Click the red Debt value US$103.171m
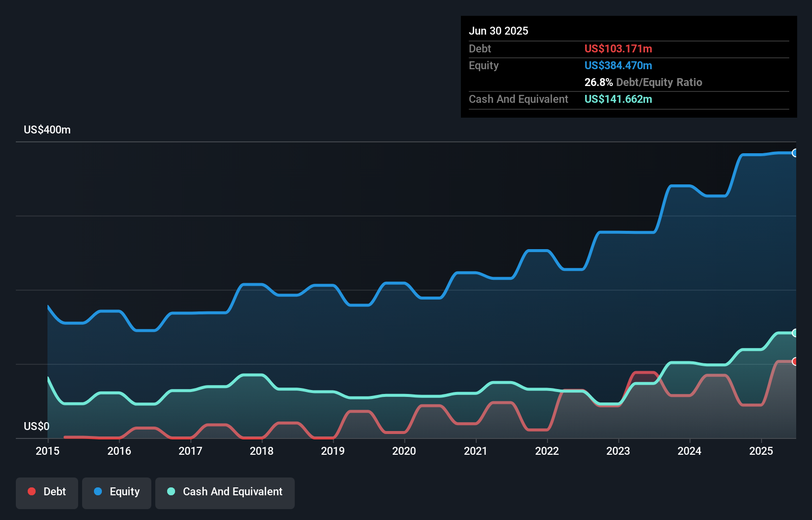 pos(618,48)
